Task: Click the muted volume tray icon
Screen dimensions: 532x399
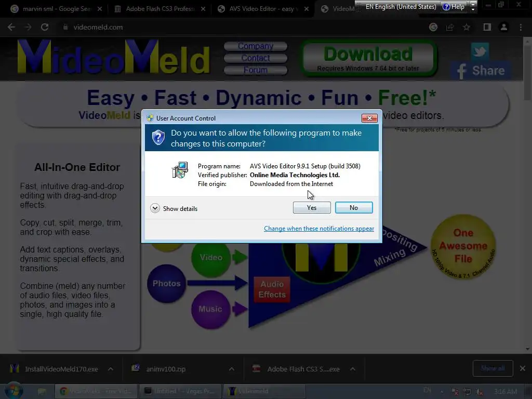Action: 480,392
